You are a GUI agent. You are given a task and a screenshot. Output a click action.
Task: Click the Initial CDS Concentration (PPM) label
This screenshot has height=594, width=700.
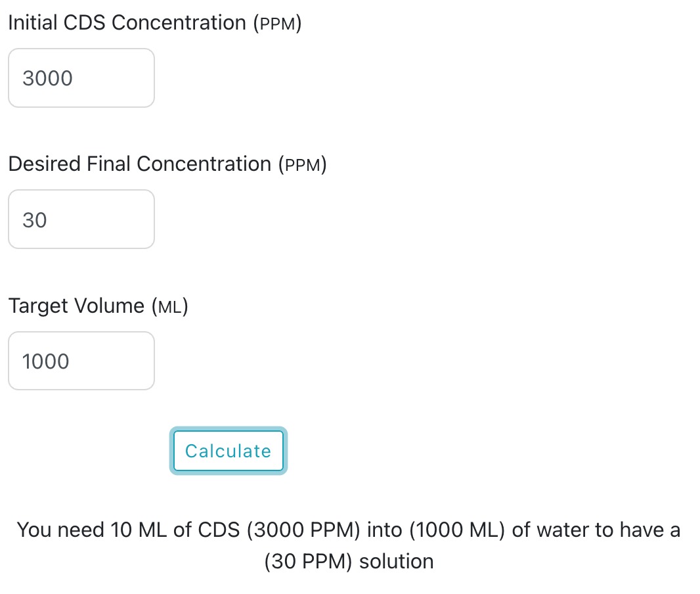(x=153, y=22)
